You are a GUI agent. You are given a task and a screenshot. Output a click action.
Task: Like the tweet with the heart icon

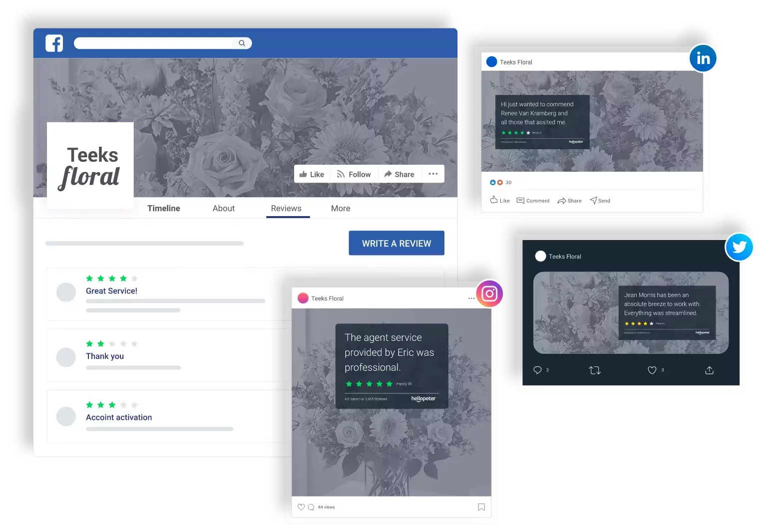(x=652, y=370)
